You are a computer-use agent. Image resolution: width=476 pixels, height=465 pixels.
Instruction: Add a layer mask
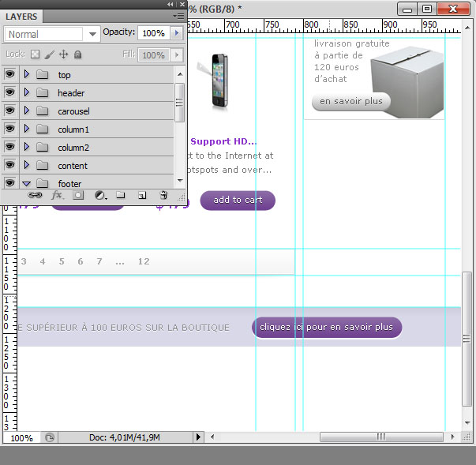[x=78, y=195]
